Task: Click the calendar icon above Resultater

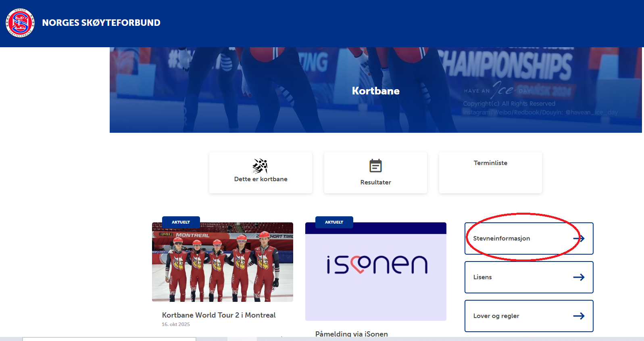Action: 375,166
